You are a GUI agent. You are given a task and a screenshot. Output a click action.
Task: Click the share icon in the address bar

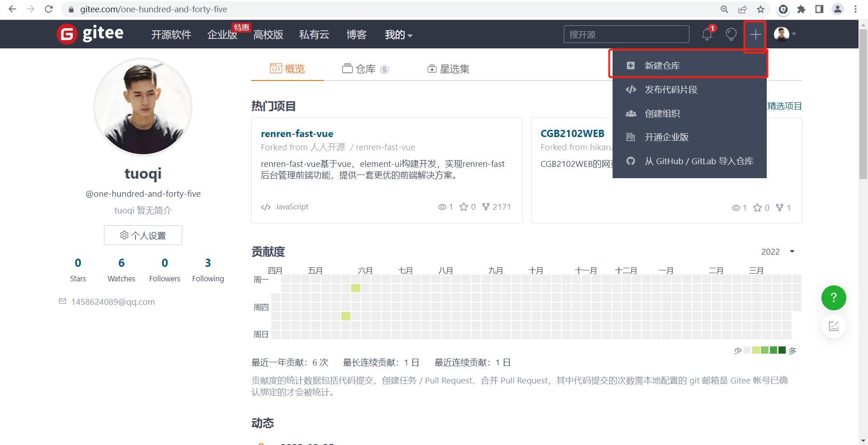[x=742, y=9]
